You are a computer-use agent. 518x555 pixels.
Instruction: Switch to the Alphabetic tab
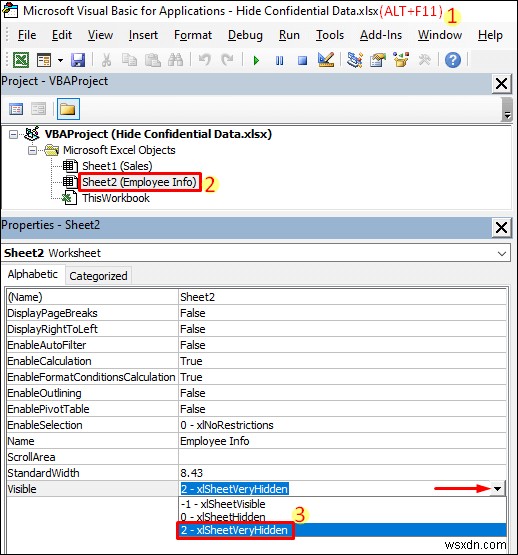point(33,274)
